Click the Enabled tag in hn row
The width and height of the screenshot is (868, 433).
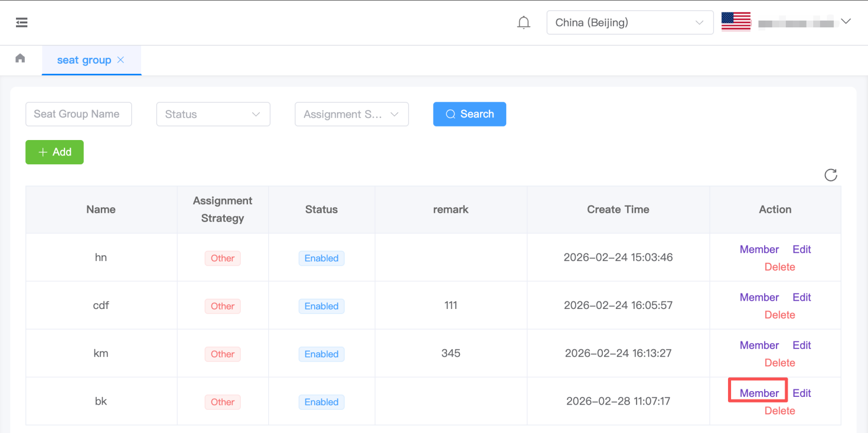tap(321, 258)
